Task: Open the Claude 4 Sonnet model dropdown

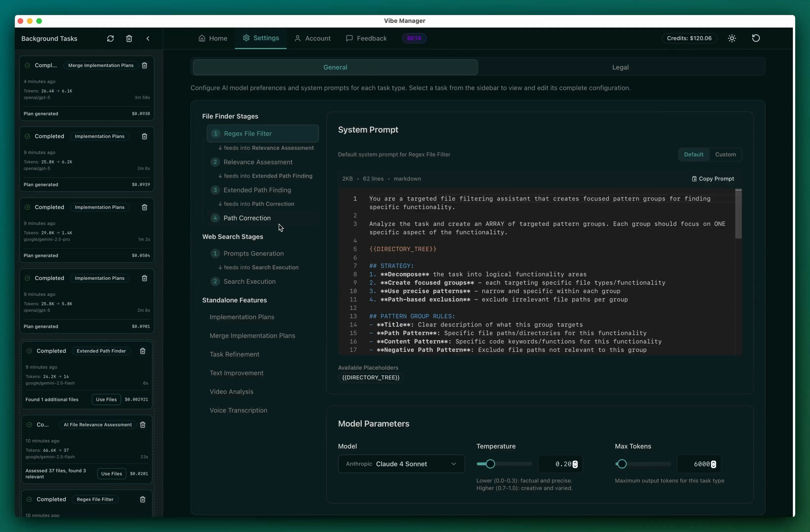Action: pos(401,464)
